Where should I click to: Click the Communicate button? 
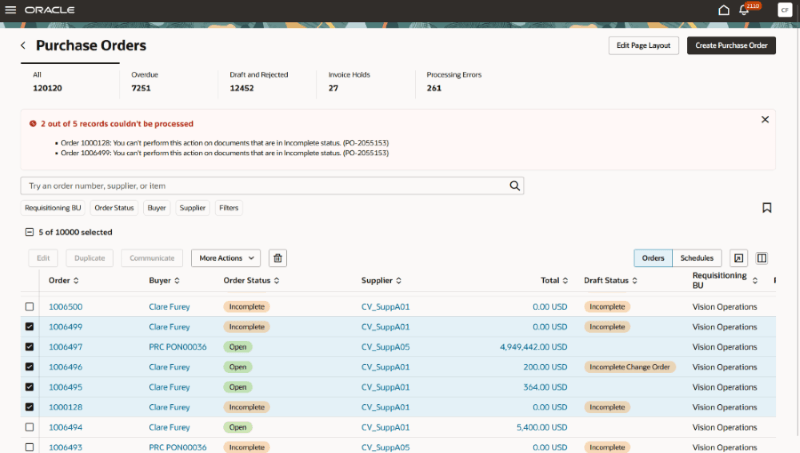[152, 258]
